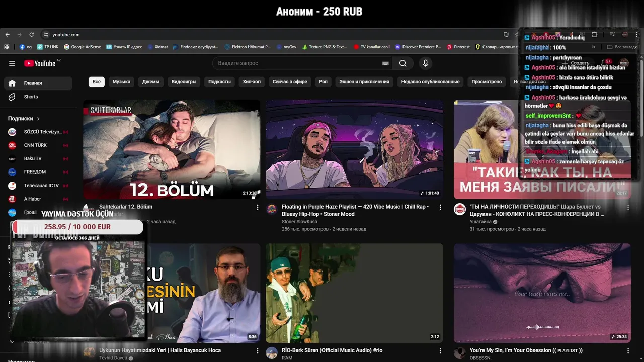Open RİO-Bərk Sürən video thumbnail
Viewport: 644px width, 362px height.
click(354, 293)
